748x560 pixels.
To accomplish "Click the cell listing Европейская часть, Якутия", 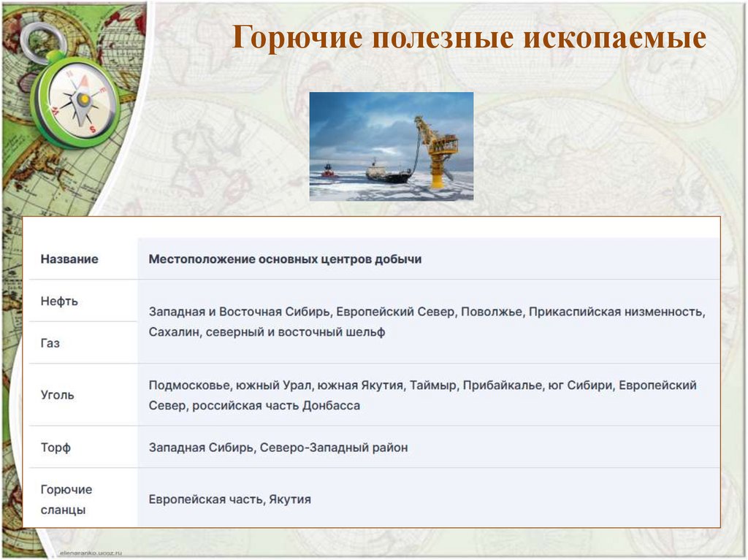I will coord(229,499).
